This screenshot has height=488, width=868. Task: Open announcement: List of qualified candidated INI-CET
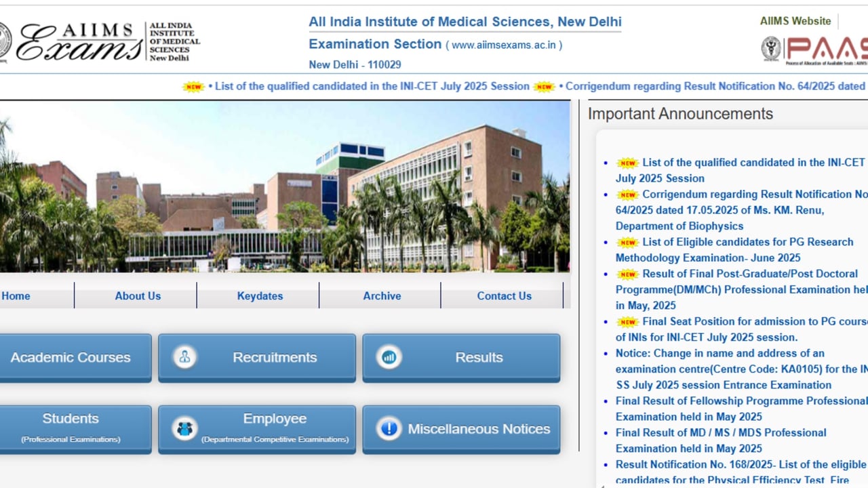pos(741,170)
